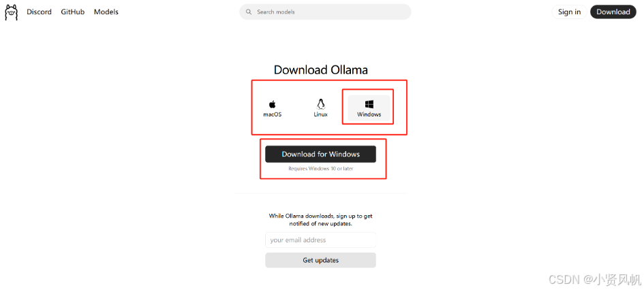Select the Linux penguin icon

321,103
